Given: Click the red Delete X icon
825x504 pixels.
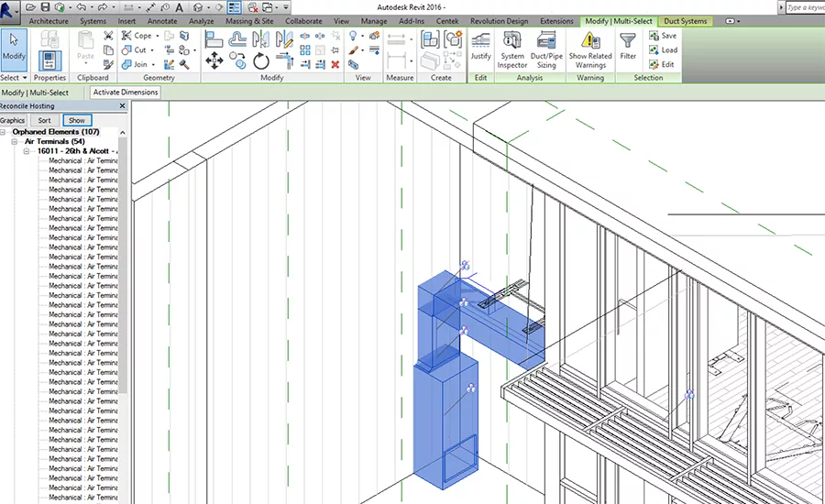Looking at the screenshot, I should click(335, 64).
